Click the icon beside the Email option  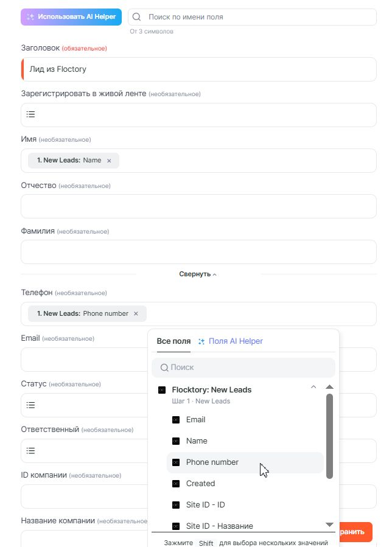[x=176, y=420]
